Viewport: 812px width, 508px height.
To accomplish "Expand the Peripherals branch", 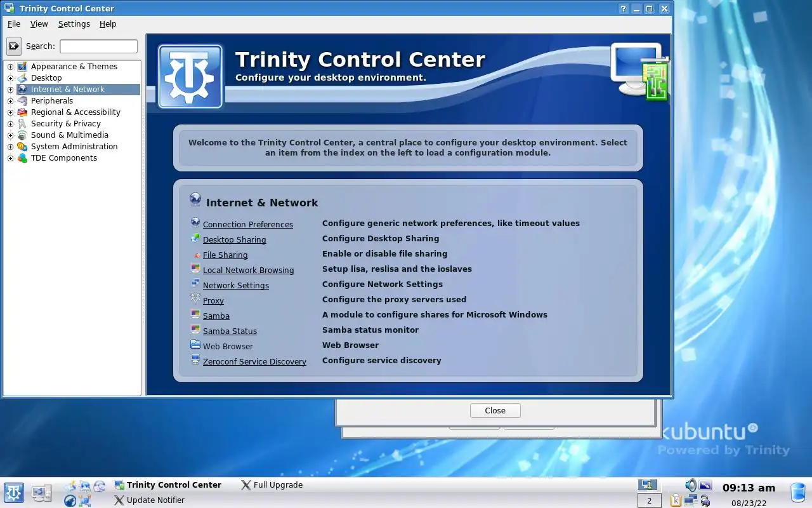I will point(10,101).
